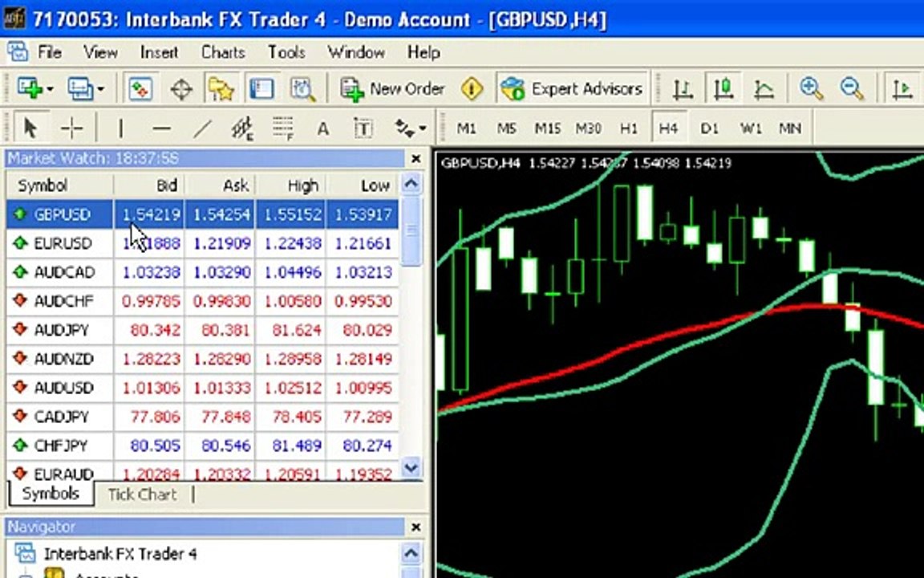Select the AUDCAD symbol row
This screenshot has height=578, width=924.
point(202,272)
